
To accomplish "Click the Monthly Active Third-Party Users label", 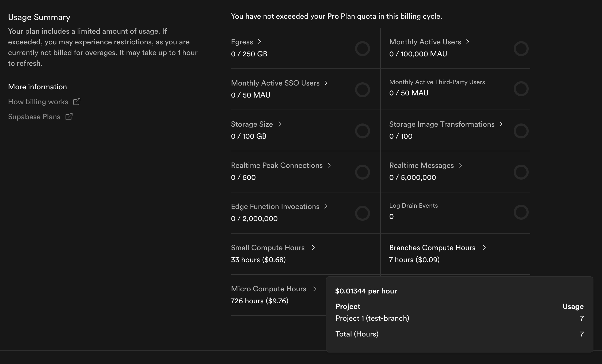I will point(437,82).
